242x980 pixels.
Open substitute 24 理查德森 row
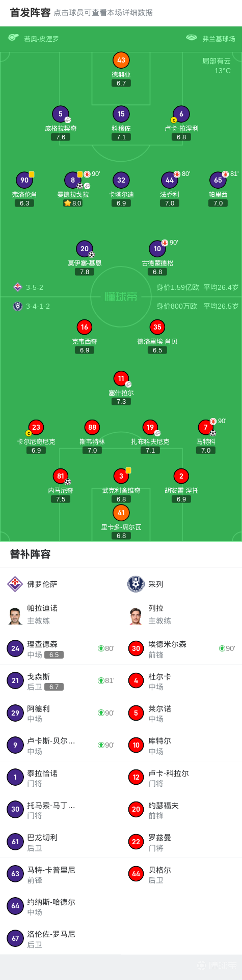point(61,648)
